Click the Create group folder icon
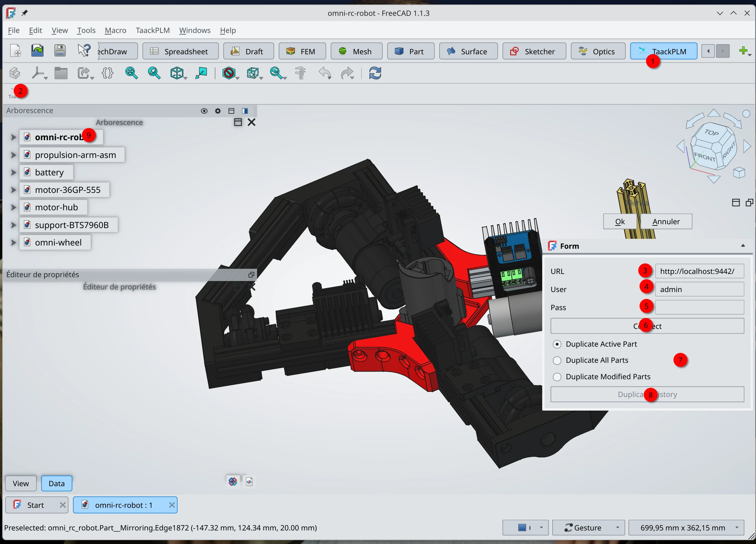This screenshot has height=544, width=756. click(61, 73)
